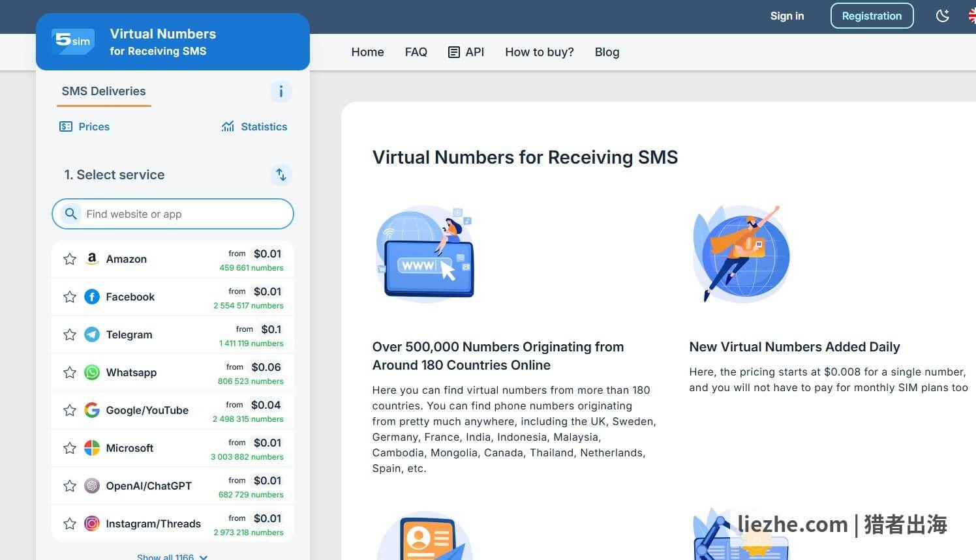Favorite Microsoft with the star
This screenshot has width=976, height=560.
pyautogui.click(x=70, y=448)
